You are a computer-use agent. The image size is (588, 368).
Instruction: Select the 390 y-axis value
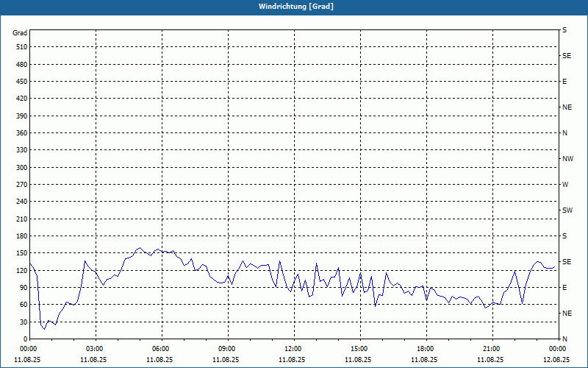pos(22,116)
